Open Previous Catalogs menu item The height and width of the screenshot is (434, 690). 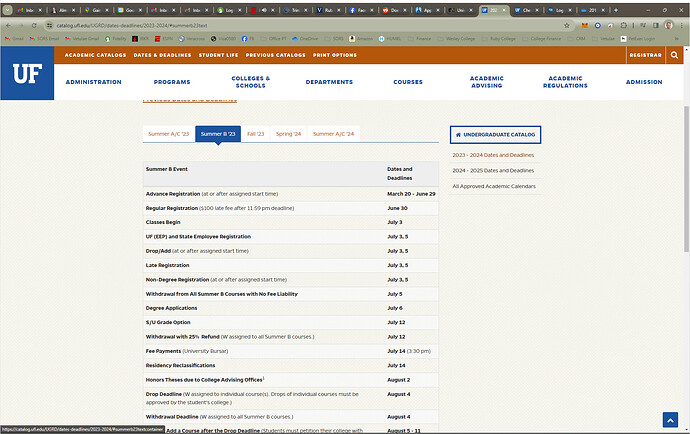click(275, 55)
